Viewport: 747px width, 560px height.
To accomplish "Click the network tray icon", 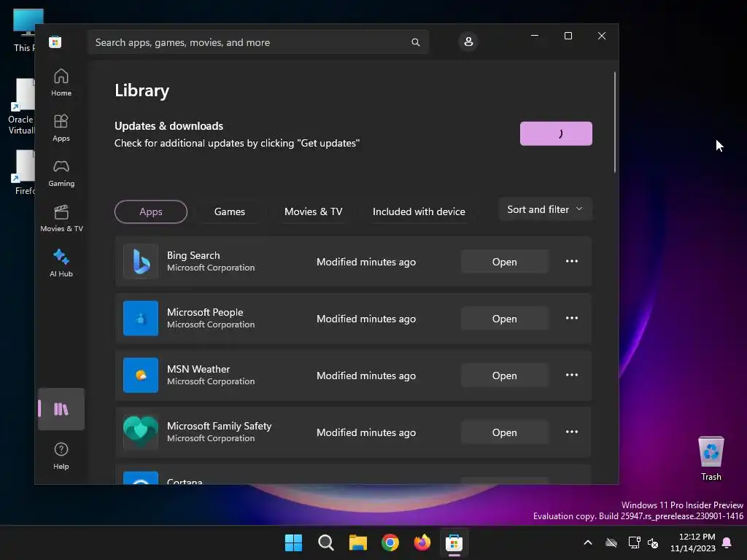I will 634,542.
